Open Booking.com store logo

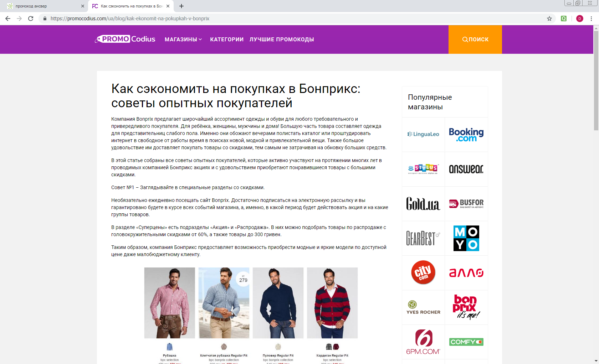point(466,134)
